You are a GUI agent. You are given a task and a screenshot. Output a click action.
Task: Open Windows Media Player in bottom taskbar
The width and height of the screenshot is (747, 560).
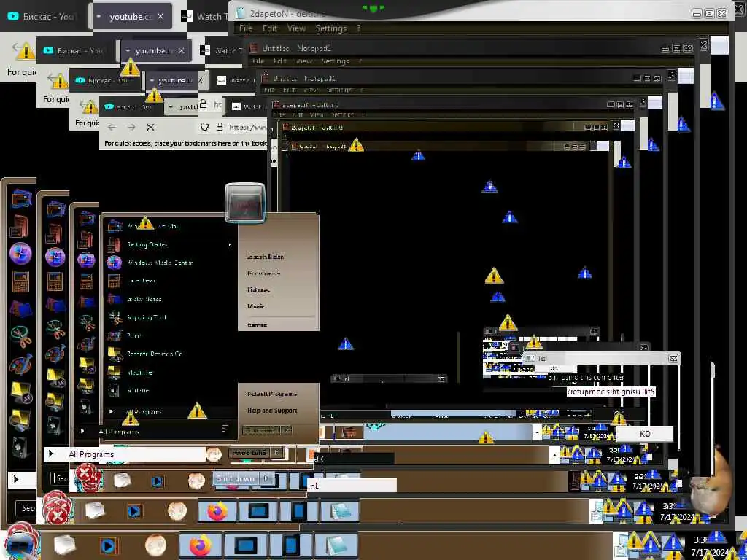click(109, 546)
